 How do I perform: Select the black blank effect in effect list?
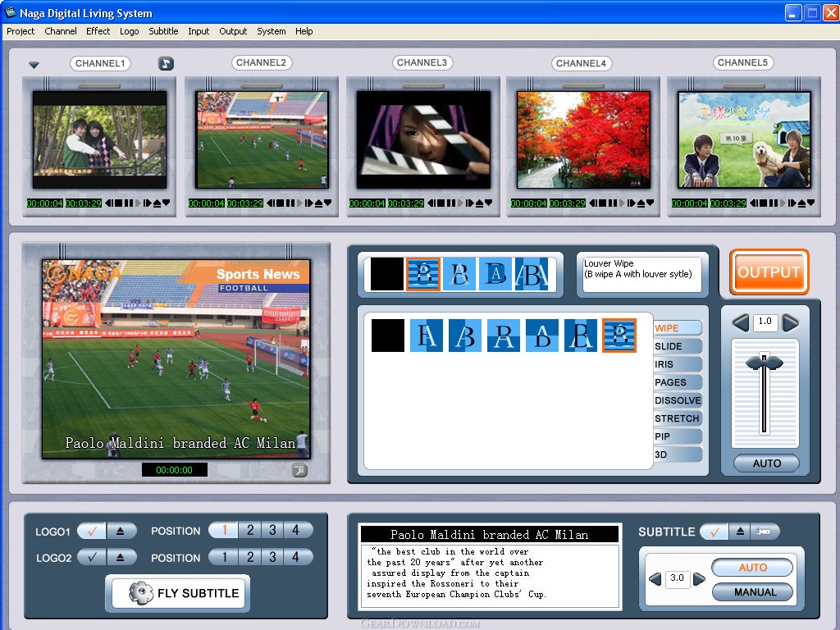coord(388,336)
